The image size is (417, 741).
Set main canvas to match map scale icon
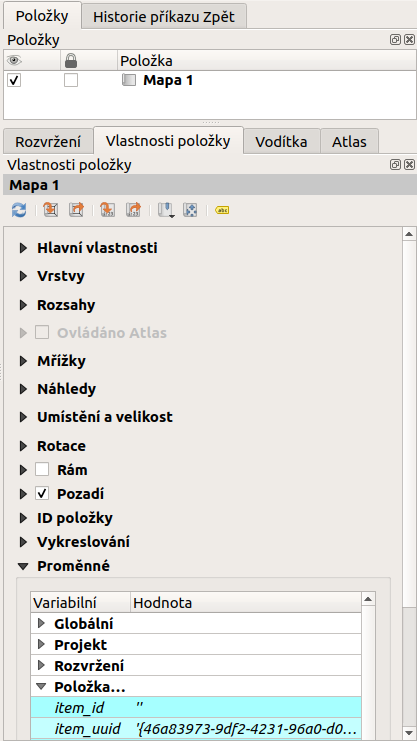133,210
